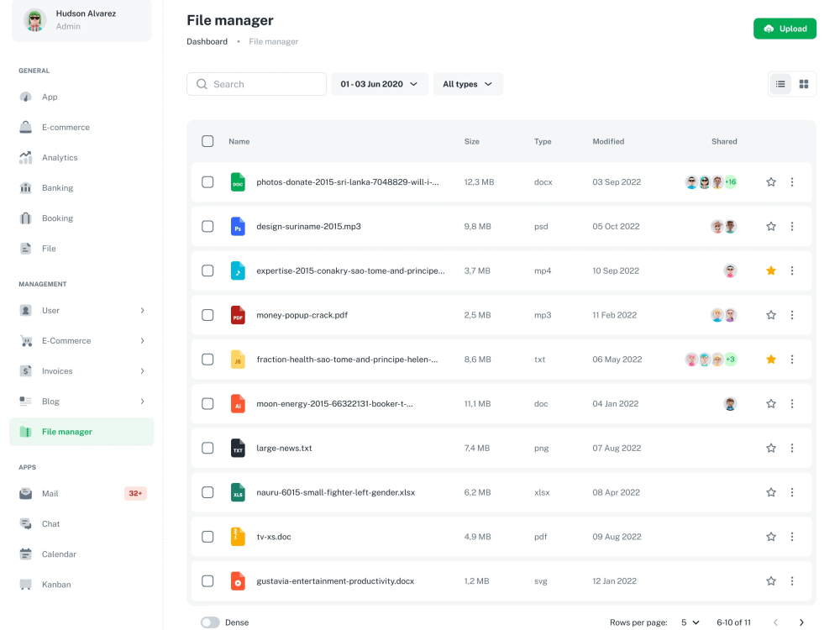Click the Upload button
840x630 pixels.
(785, 29)
